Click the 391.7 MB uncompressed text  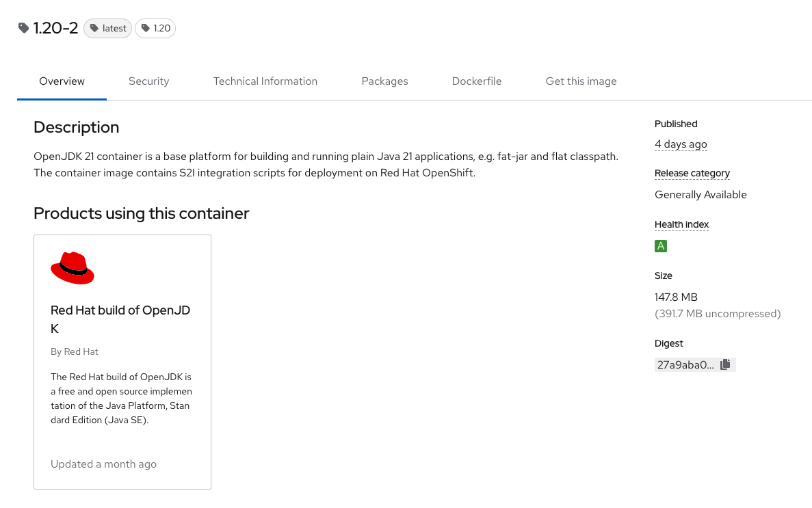(718, 314)
